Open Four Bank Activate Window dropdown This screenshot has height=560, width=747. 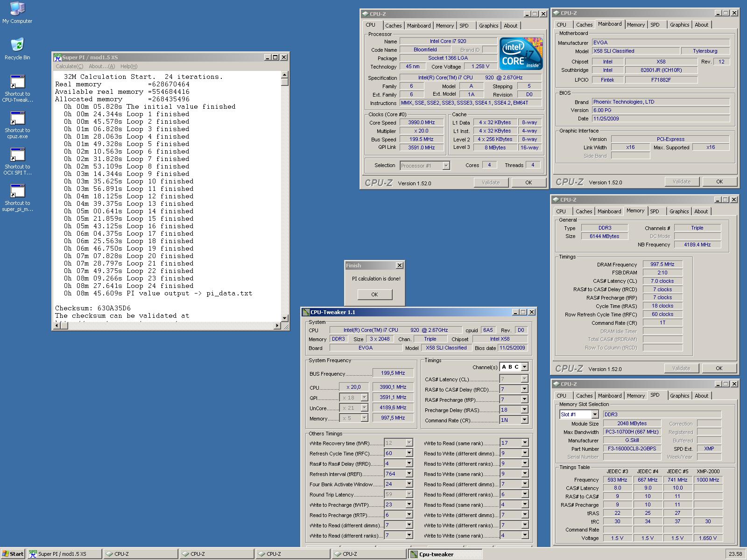(x=409, y=484)
